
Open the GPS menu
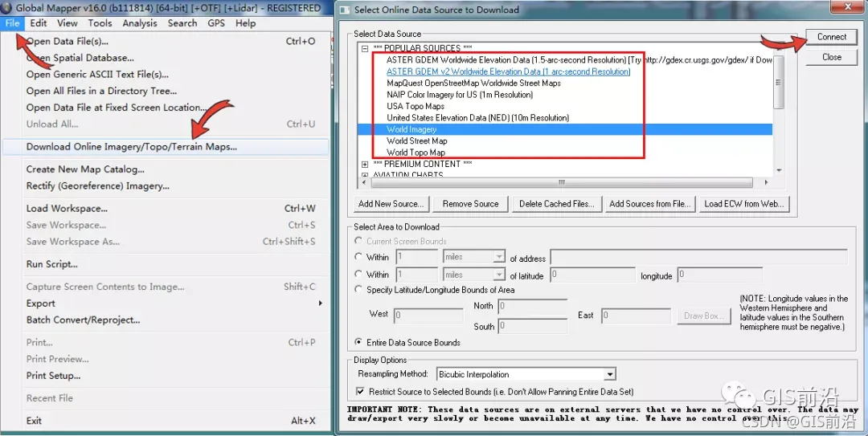pyautogui.click(x=216, y=23)
